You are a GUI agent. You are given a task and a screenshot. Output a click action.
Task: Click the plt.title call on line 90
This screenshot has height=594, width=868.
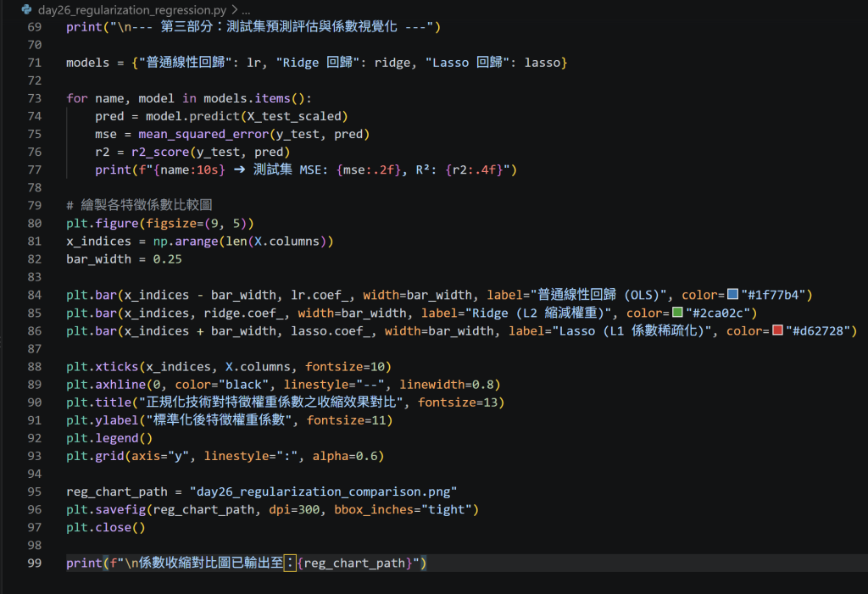(x=99, y=402)
